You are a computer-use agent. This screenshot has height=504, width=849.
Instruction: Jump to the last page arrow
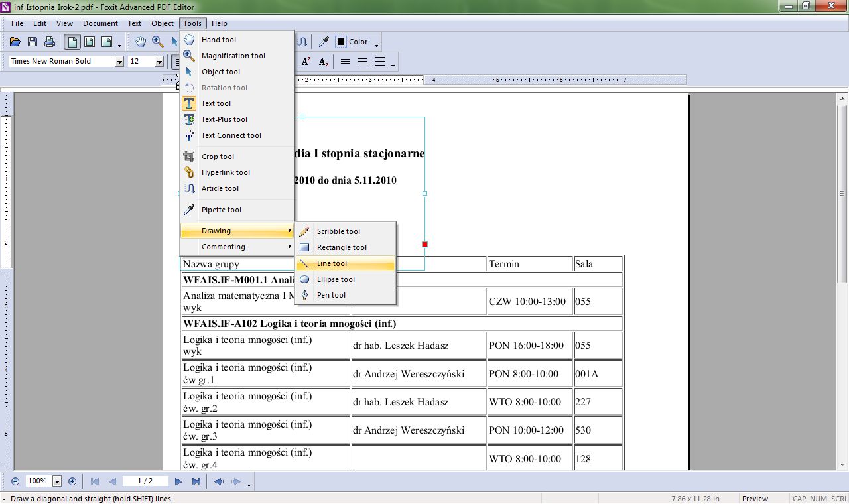196,481
